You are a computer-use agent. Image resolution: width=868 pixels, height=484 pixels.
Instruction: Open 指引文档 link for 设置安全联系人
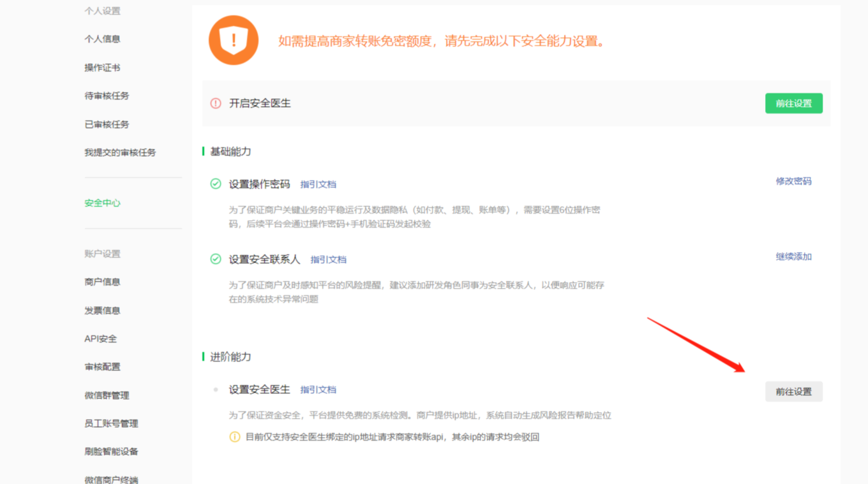point(328,260)
